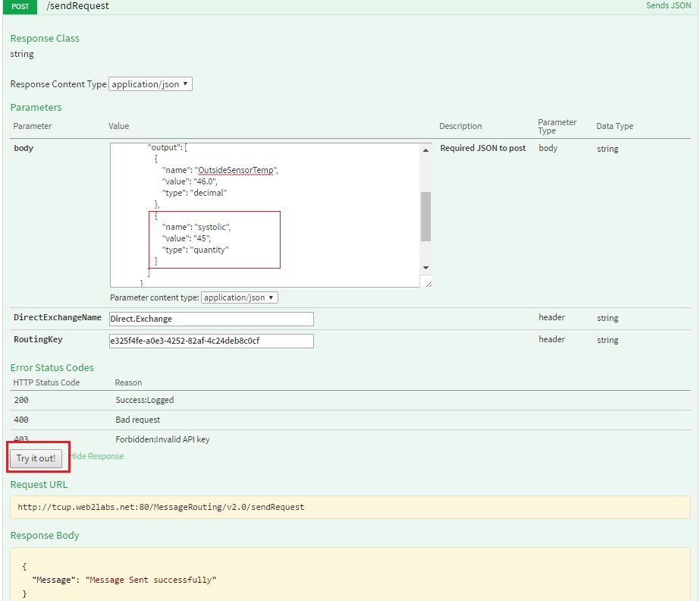The height and width of the screenshot is (601, 700).
Task: Click the OutsideSensorTemp name in the JSON
Action: coord(236,170)
